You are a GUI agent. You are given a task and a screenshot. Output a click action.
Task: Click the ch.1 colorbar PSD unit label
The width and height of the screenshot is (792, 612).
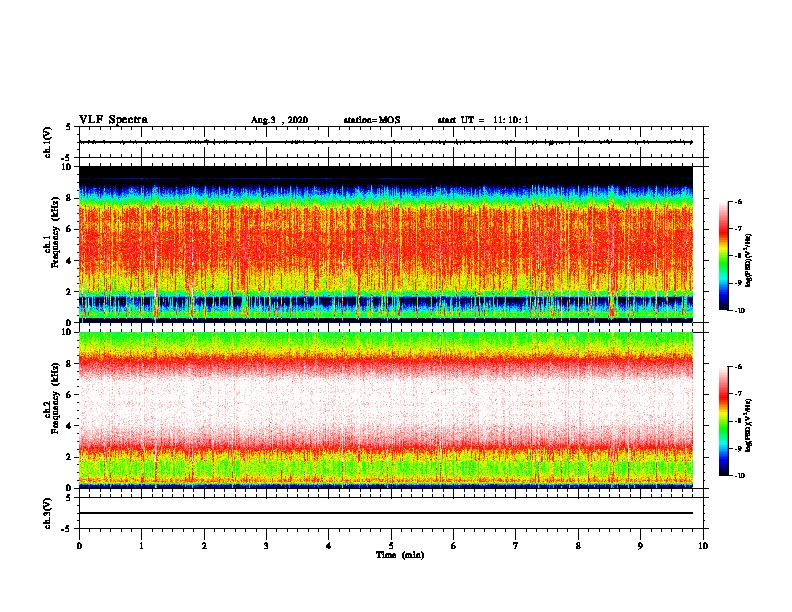pyautogui.click(x=749, y=260)
